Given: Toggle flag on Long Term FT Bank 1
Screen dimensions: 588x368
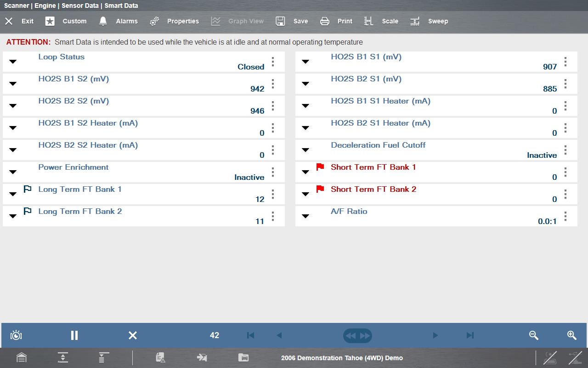Looking at the screenshot, I should pos(28,189).
